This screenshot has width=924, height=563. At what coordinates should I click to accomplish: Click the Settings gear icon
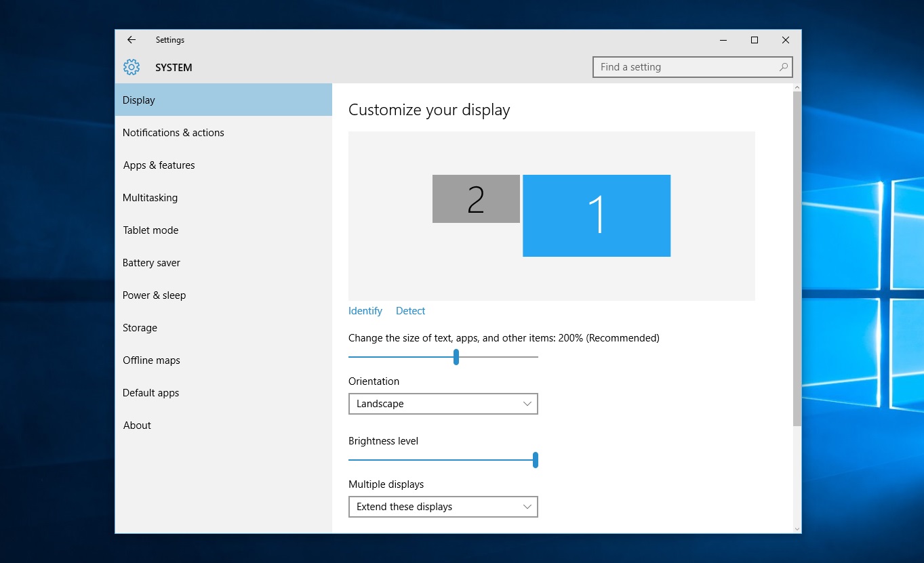131,67
